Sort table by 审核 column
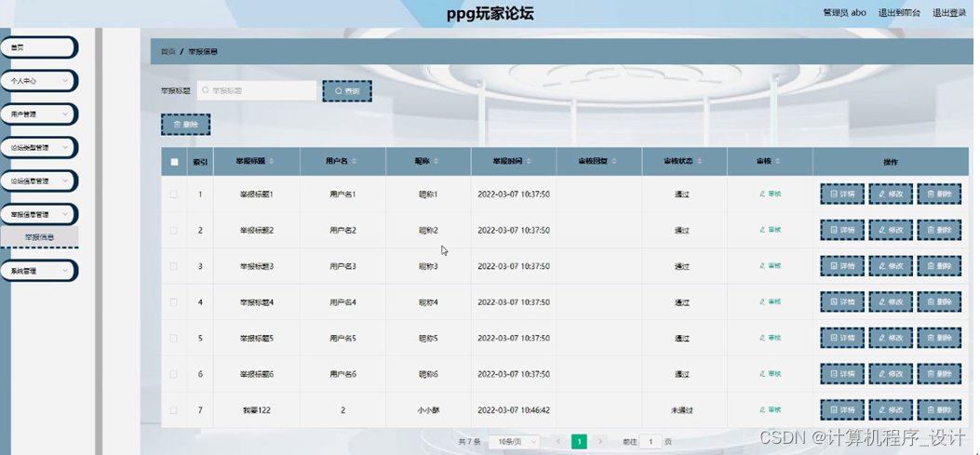The width and height of the screenshot is (980, 455). (777, 162)
